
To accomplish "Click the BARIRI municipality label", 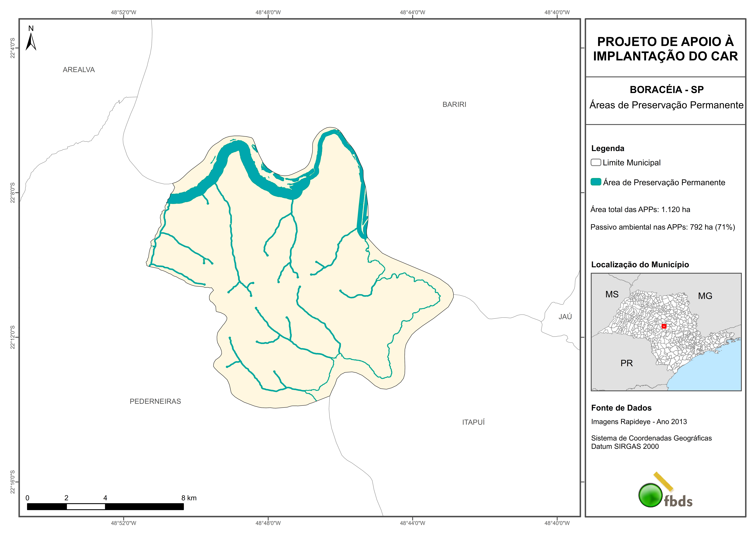I will click(x=454, y=104).
